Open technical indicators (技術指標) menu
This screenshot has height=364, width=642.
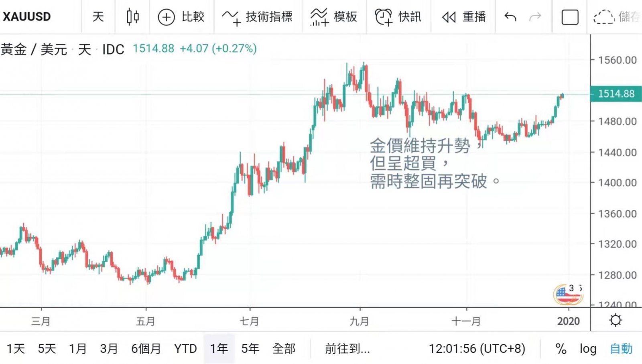(258, 17)
